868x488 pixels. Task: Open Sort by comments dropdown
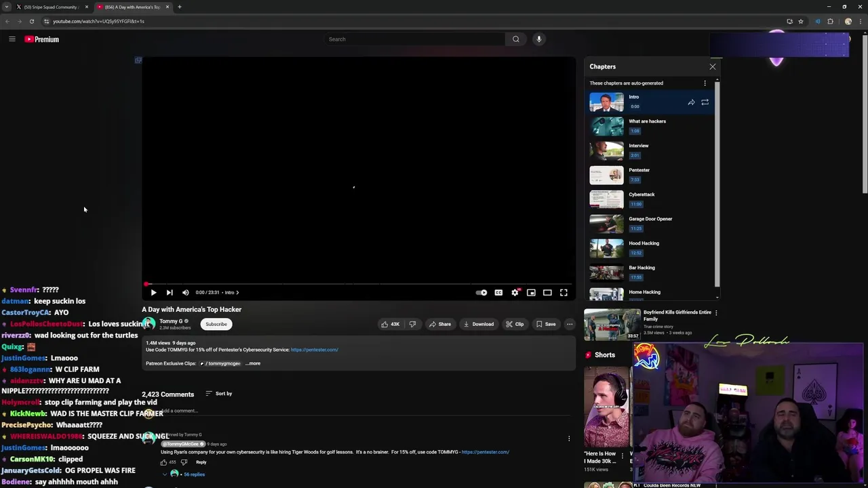(219, 394)
